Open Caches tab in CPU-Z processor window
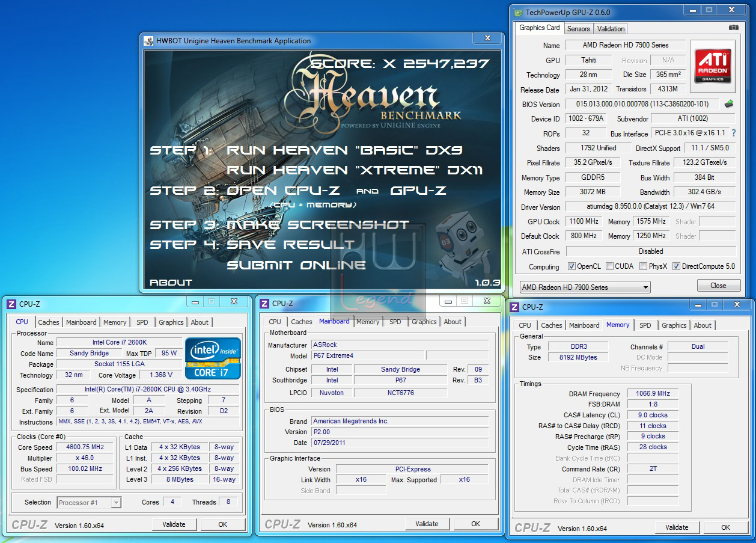This screenshot has width=756, height=543. pyautogui.click(x=49, y=322)
